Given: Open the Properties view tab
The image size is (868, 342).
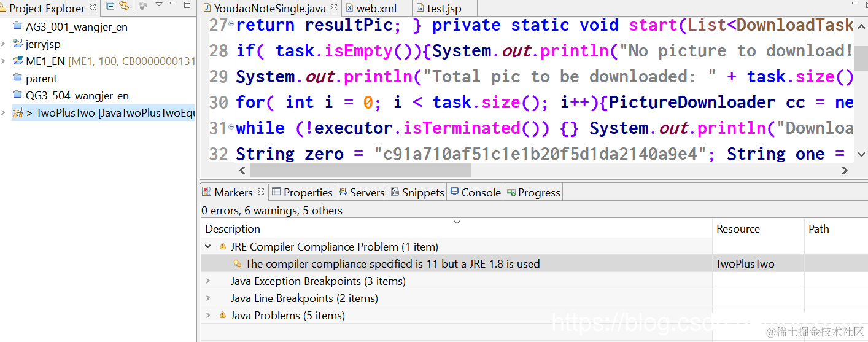Looking at the screenshot, I should point(302,192).
